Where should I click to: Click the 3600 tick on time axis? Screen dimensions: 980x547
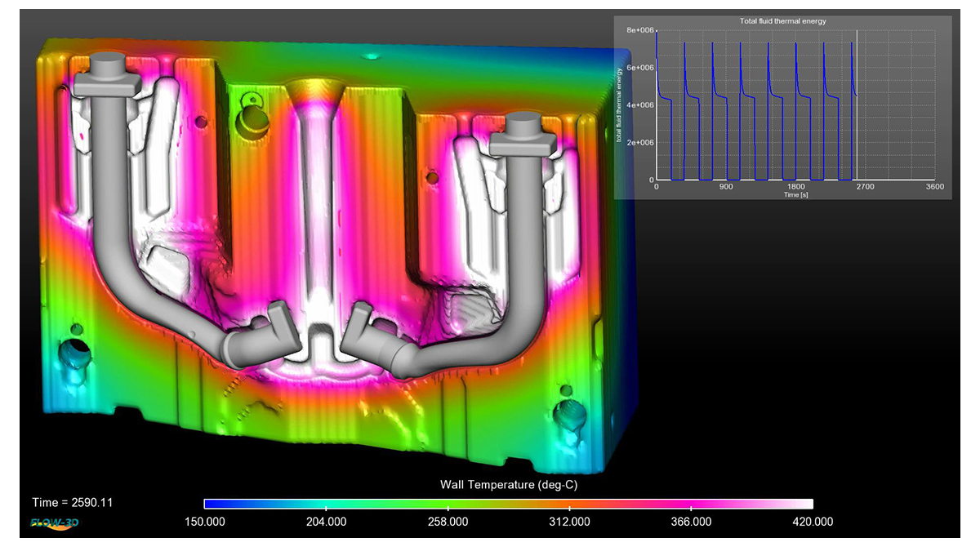934,187
